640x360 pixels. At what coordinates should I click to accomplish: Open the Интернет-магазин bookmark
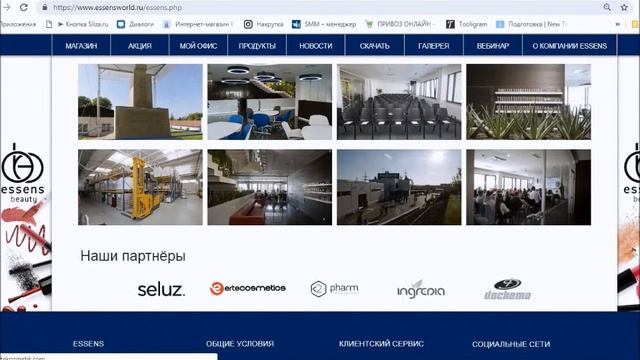(x=198, y=24)
